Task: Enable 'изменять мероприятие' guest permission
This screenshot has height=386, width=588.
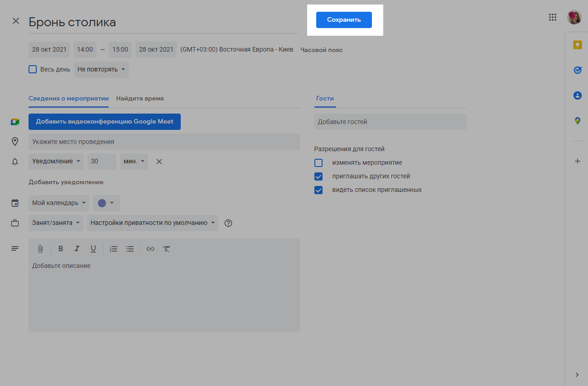Action: click(318, 163)
